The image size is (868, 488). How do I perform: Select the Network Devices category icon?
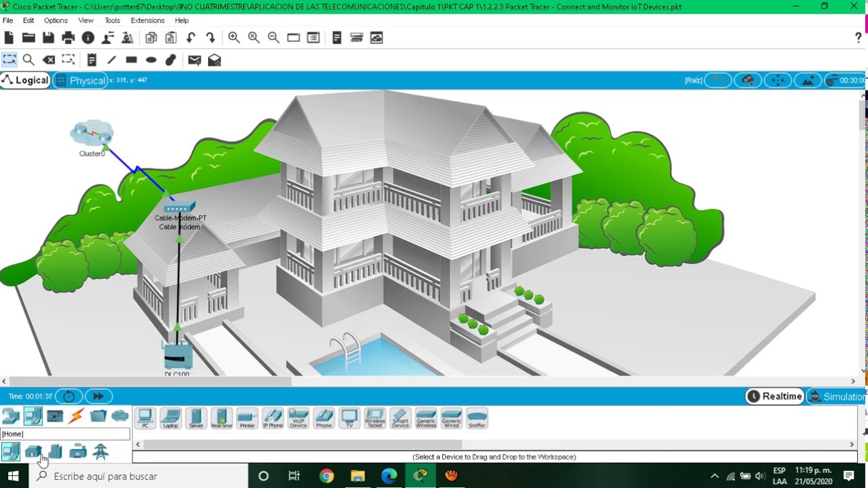pos(11,415)
